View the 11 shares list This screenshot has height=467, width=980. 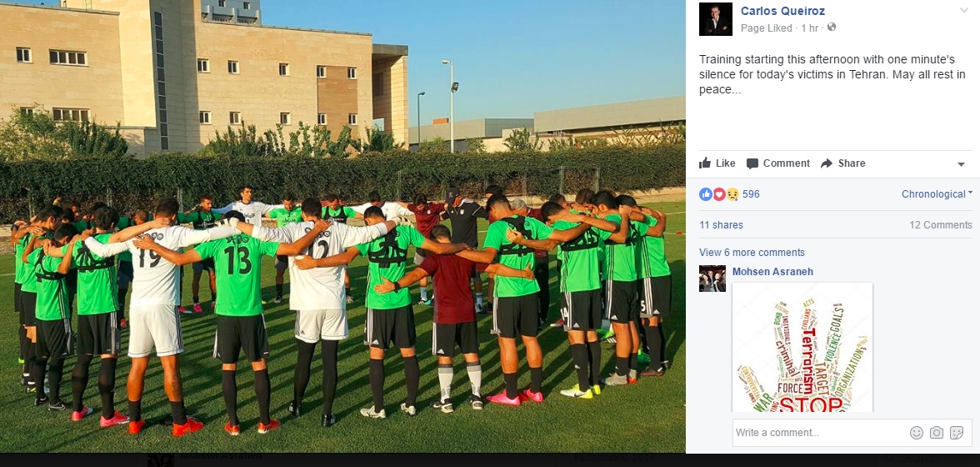[722, 225]
